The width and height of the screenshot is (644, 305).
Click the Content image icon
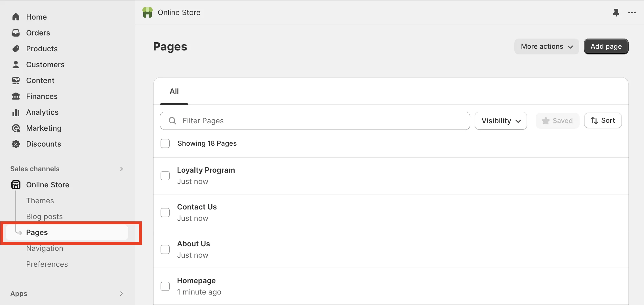pyautogui.click(x=16, y=81)
